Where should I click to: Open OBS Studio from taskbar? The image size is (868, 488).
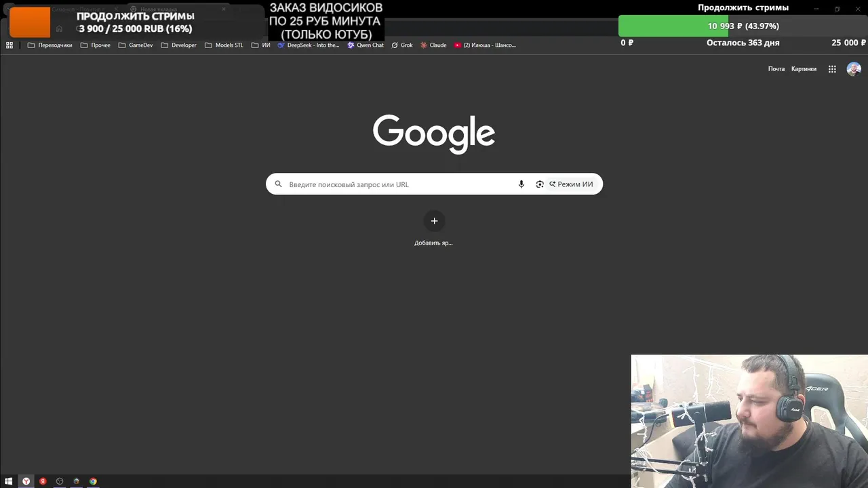(x=60, y=481)
